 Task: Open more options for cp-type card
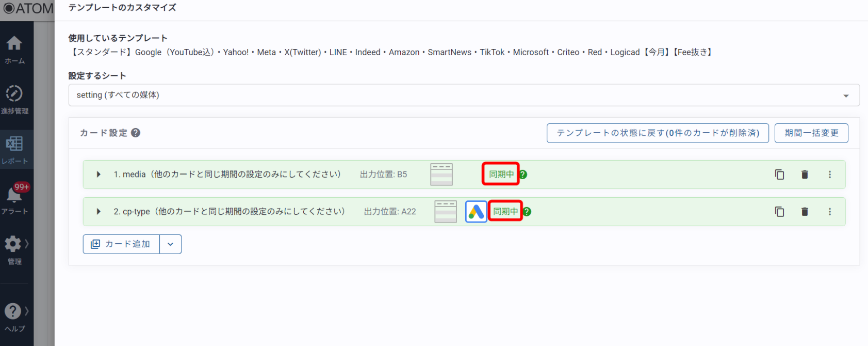click(x=830, y=212)
